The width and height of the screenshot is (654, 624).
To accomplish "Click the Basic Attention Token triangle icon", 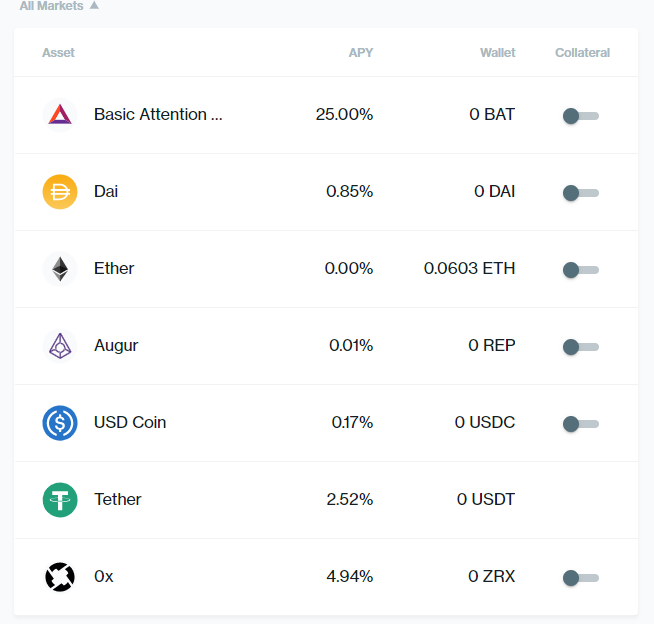I will (60, 115).
